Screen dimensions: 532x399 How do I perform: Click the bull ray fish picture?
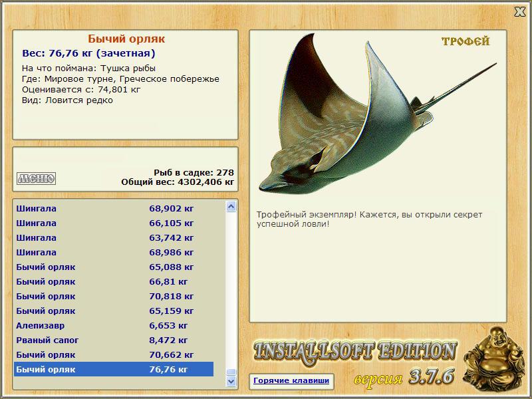[x=376, y=114]
